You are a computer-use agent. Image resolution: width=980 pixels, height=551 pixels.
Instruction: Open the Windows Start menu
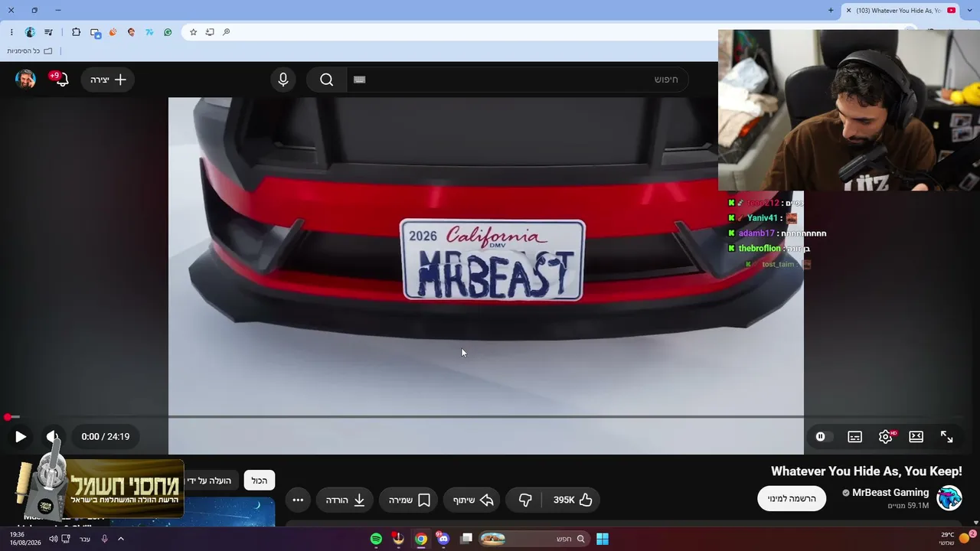[x=603, y=539]
